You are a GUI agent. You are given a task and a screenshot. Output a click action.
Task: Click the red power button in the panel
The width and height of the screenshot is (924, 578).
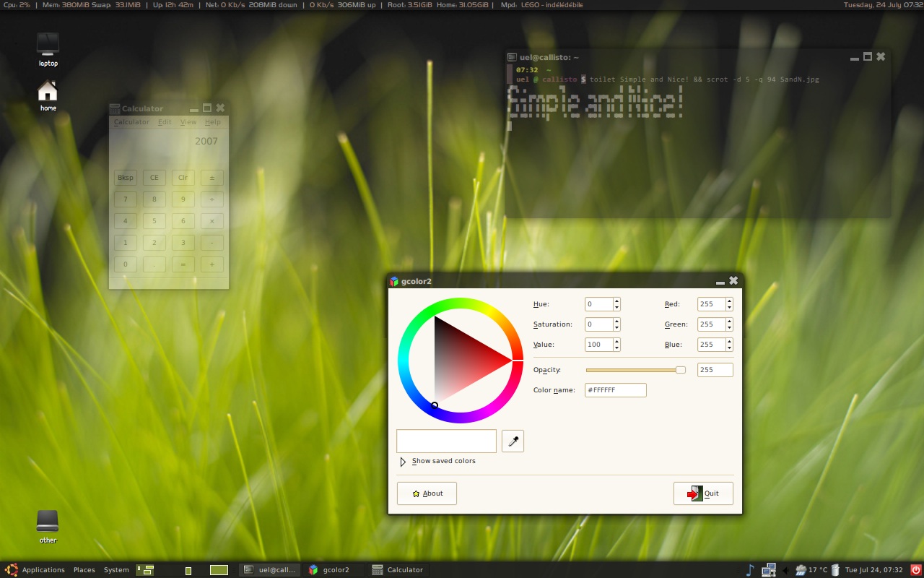916,569
